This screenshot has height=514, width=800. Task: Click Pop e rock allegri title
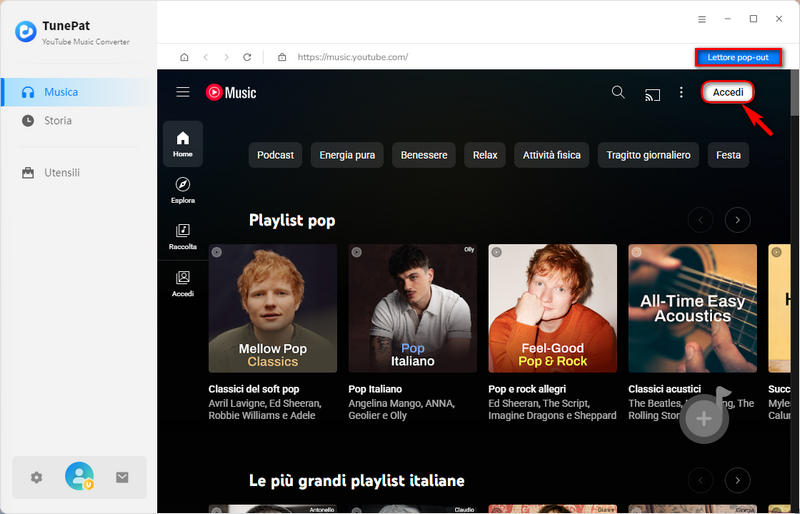pyautogui.click(x=527, y=389)
